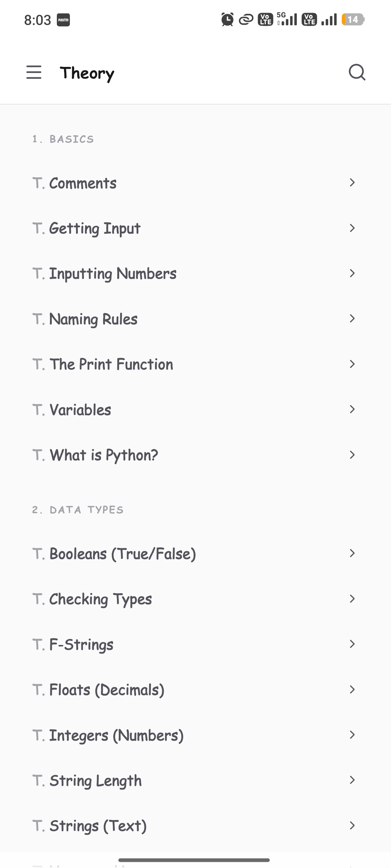Screen dimensions: 391x868
Task: Tap the chevron beside F-Strings
Action: pos(352,644)
